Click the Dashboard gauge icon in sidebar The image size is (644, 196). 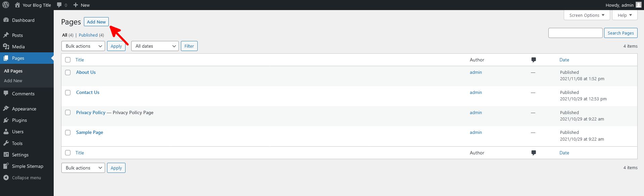click(6, 20)
